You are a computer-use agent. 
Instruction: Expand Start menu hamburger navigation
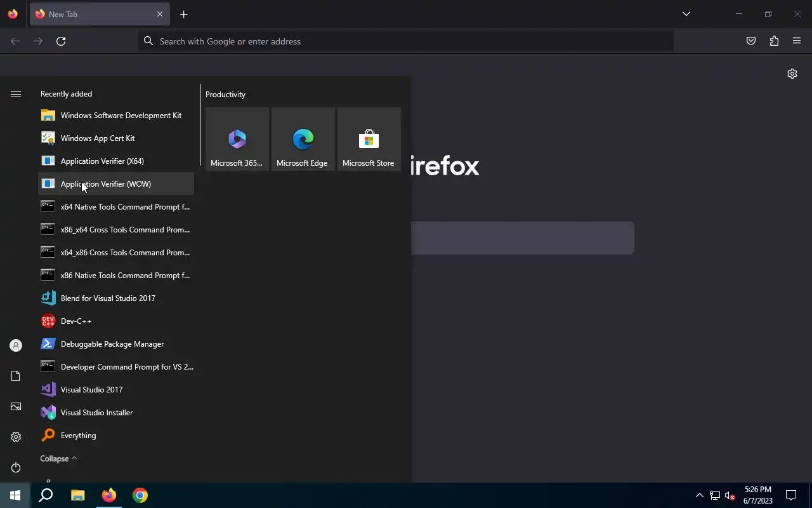coord(16,94)
